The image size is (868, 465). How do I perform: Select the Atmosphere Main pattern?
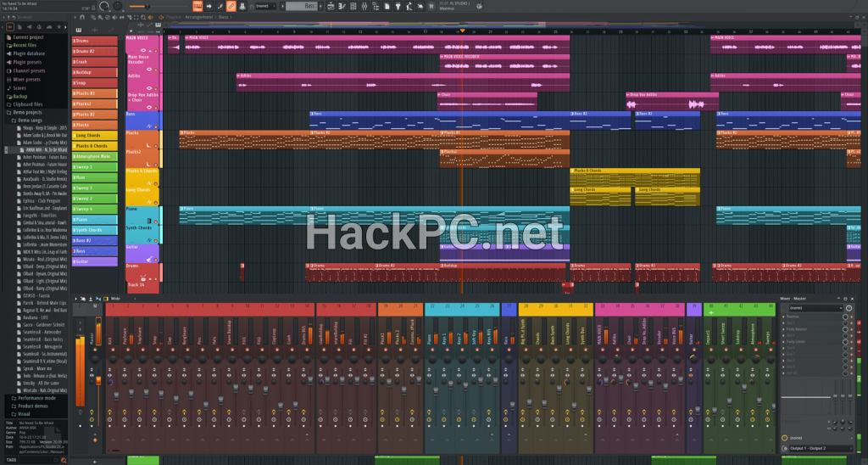93,156
